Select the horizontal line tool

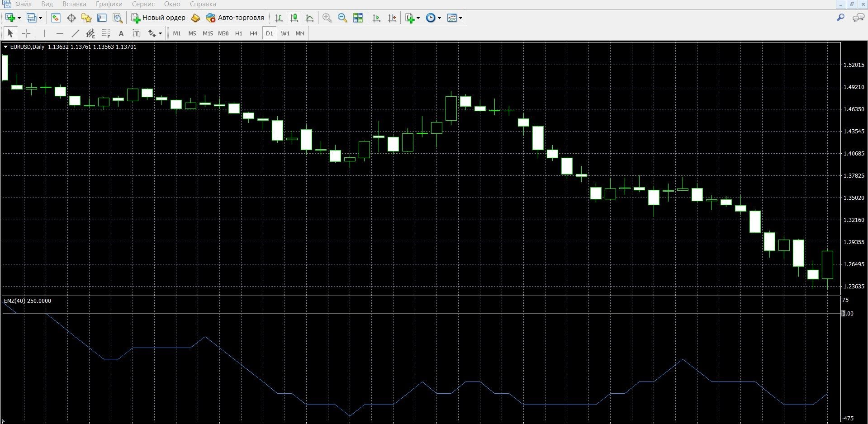(60, 33)
